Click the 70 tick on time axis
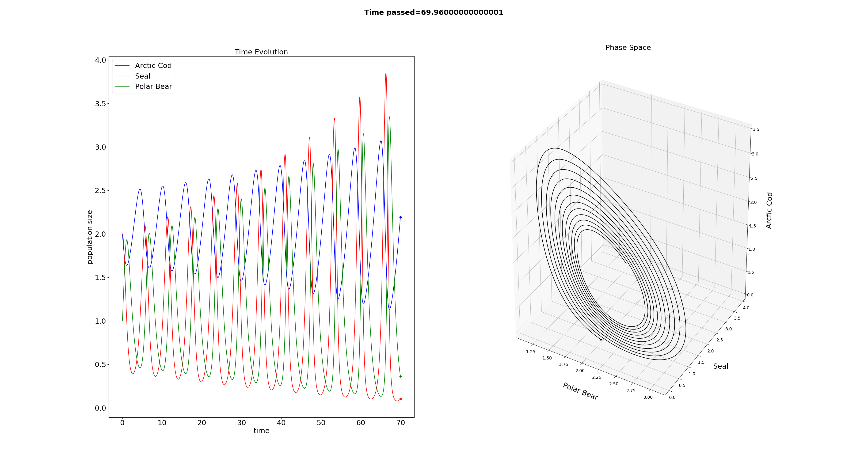The height and width of the screenshot is (469, 868). (400, 423)
